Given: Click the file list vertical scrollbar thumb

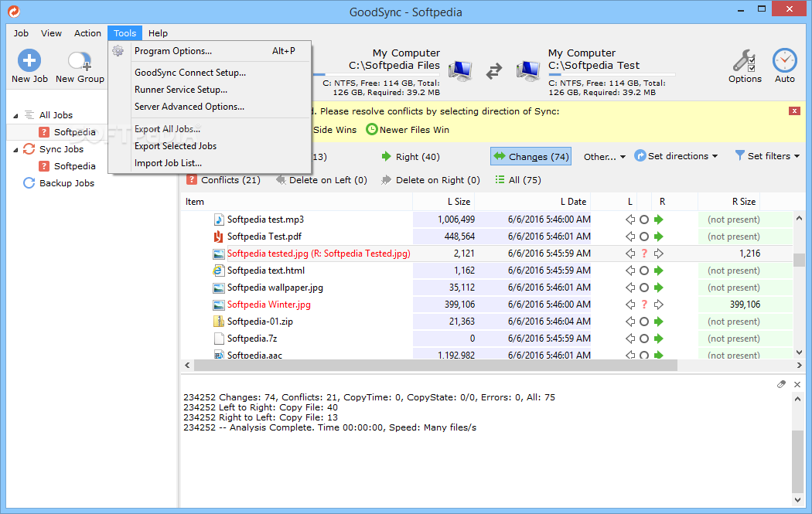Looking at the screenshot, I should (x=799, y=260).
